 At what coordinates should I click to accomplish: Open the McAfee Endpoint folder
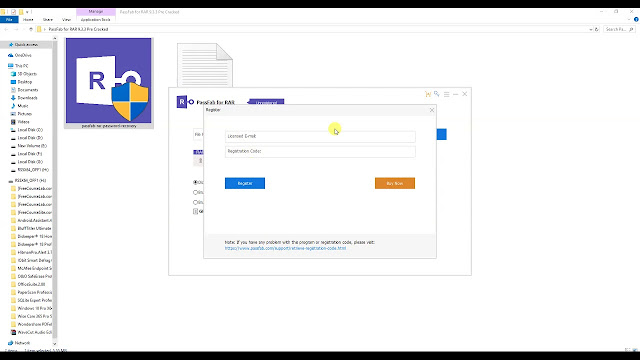[x=34, y=269]
